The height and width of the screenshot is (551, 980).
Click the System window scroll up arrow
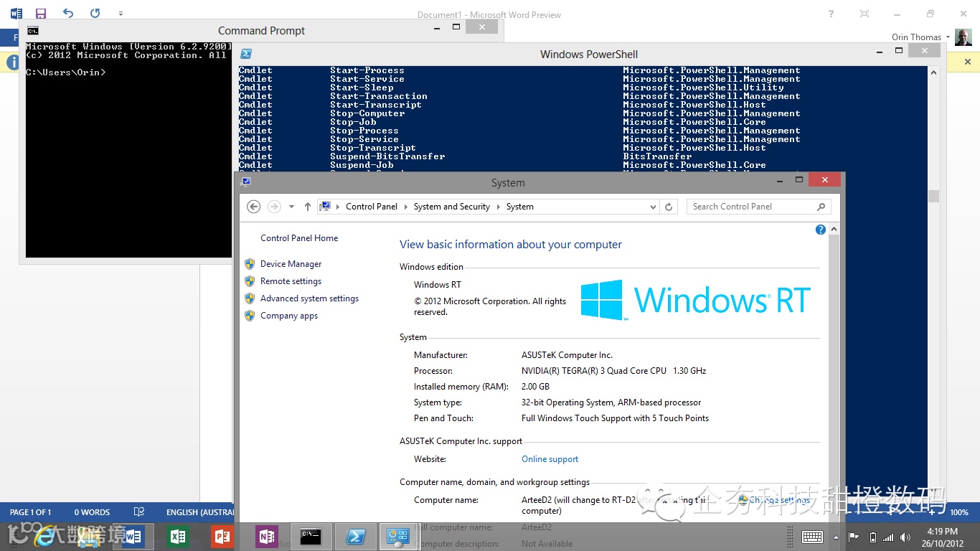834,230
